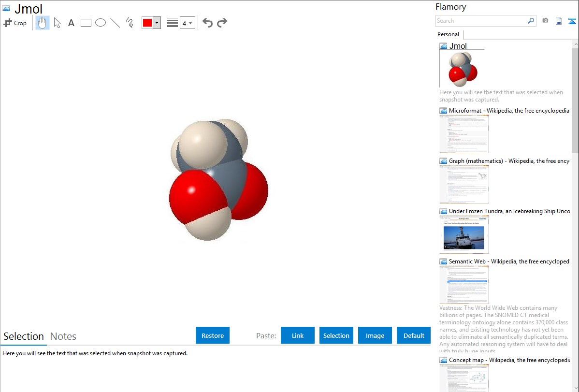The image size is (579, 392).
Task: Click the Flamory search field
Action: coord(481,21)
